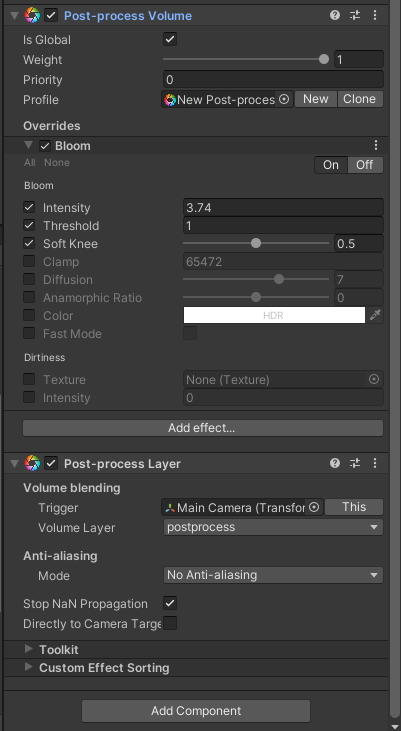Open Post-process Volume kebab options menu
This screenshot has height=731, width=401.
pos(375,15)
